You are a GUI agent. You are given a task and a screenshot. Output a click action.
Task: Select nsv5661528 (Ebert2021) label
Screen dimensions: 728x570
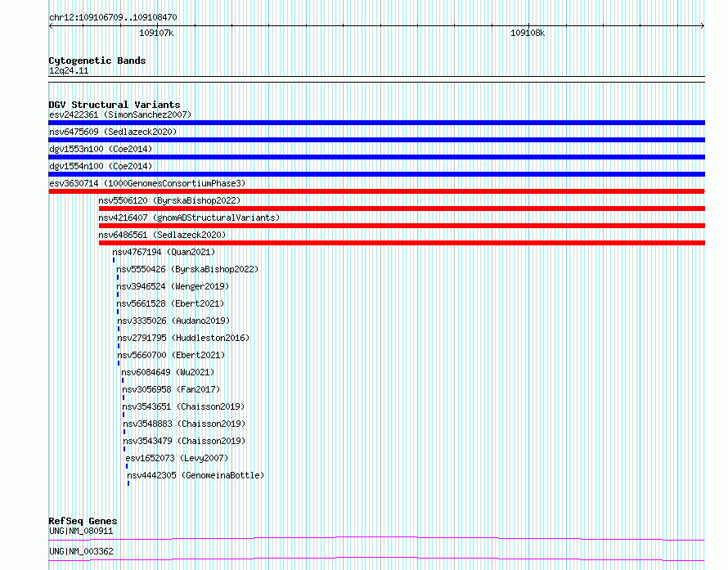click(170, 303)
